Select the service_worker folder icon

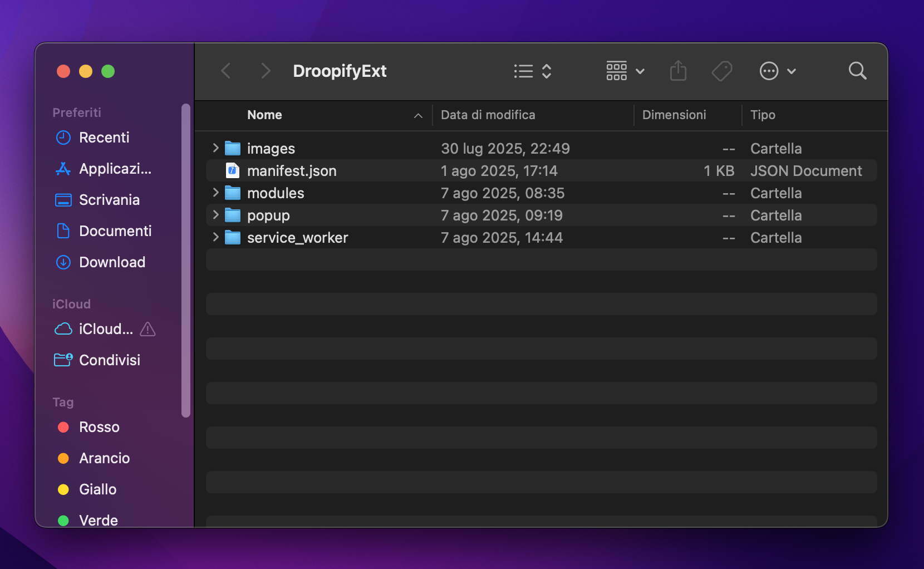233,237
